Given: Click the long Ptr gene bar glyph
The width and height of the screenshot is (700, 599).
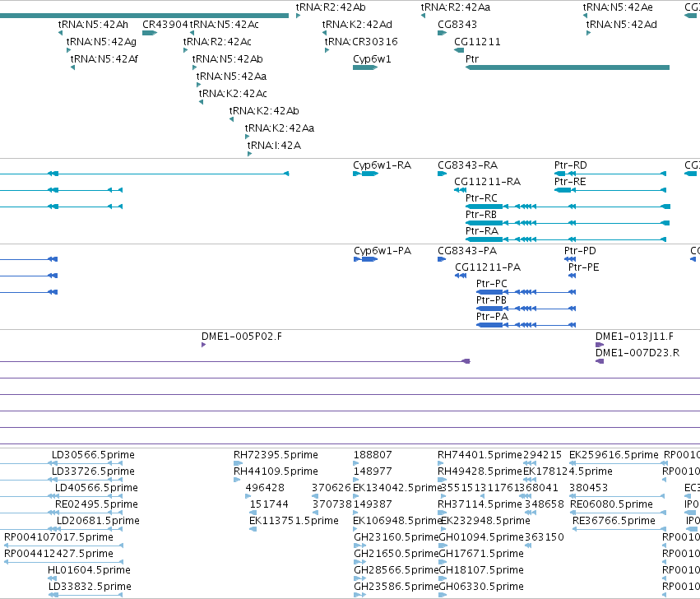Looking at the screenshot, I should click(x=568, y=67).
